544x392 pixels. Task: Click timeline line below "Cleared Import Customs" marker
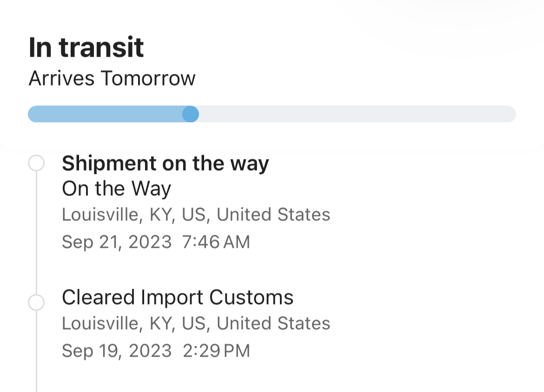pos(36,353)
